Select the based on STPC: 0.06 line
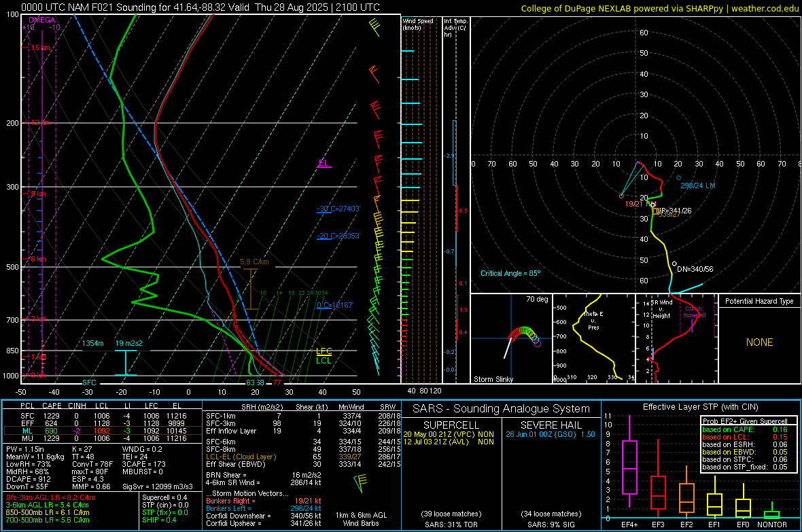802x532 pixels. [x=745, y=459]
